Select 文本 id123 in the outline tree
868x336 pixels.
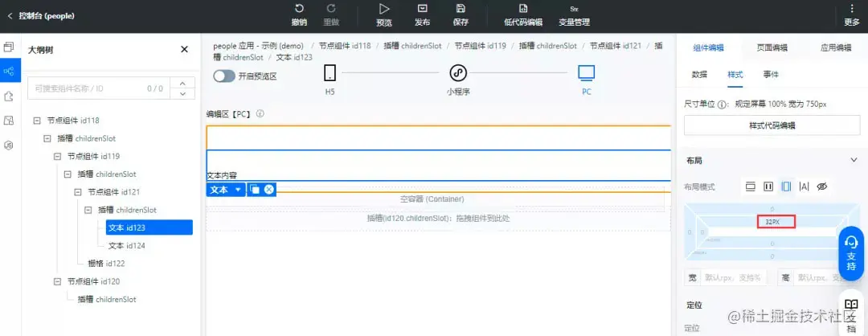[149, 227]
